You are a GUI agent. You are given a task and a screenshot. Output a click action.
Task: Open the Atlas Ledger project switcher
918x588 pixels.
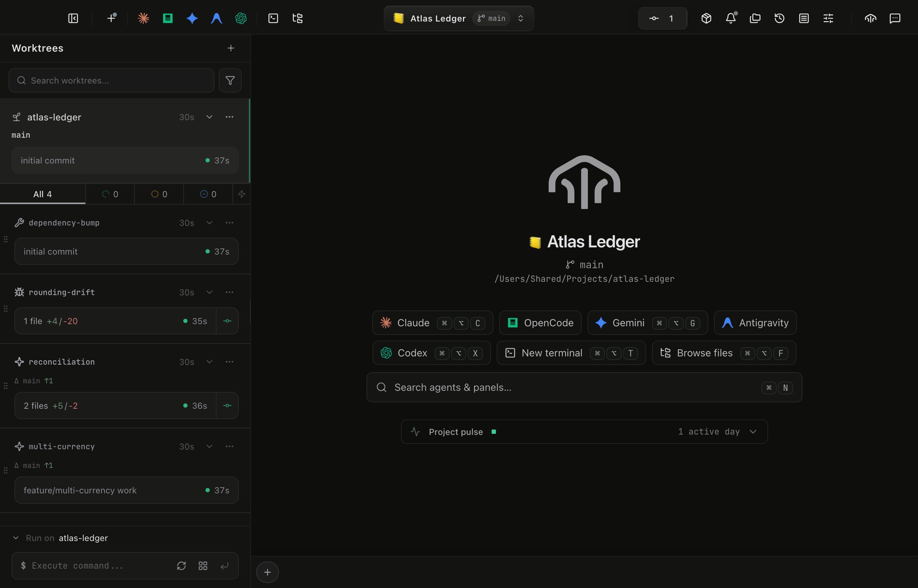(459, 18)
